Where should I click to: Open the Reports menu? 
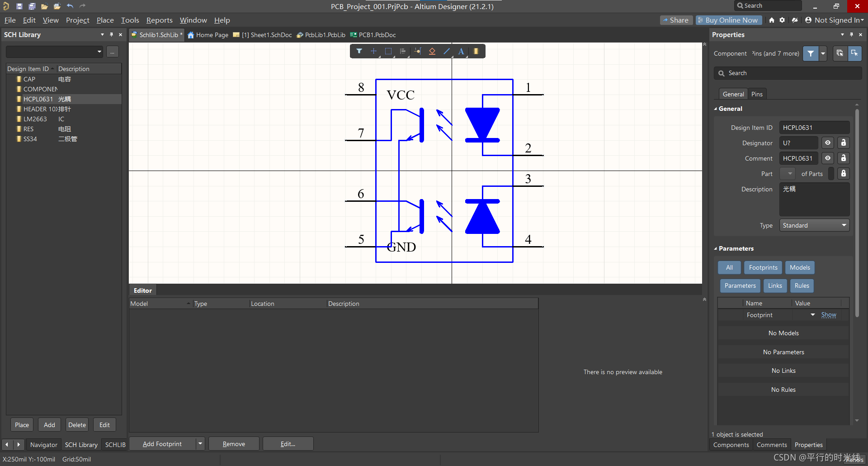pyautogui.click(x=159, y=20)
